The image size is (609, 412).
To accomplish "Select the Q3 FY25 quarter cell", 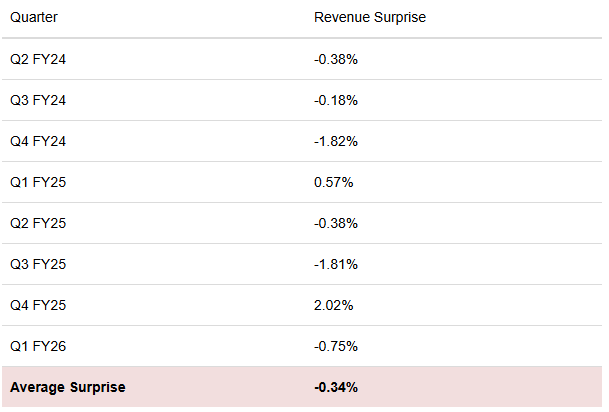I will 38,264.
